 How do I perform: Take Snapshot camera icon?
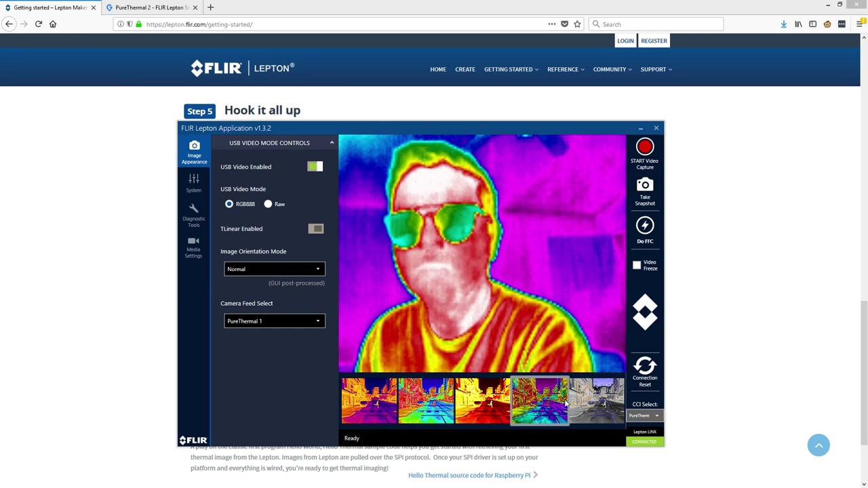[645, 184]
